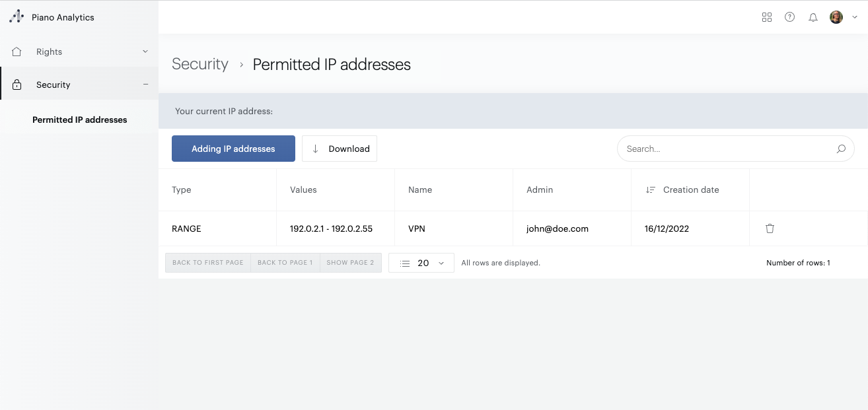The image size is (868, 410).
Task: Open the rows-per-page dropdown showing 20
Action: (421, 263)
